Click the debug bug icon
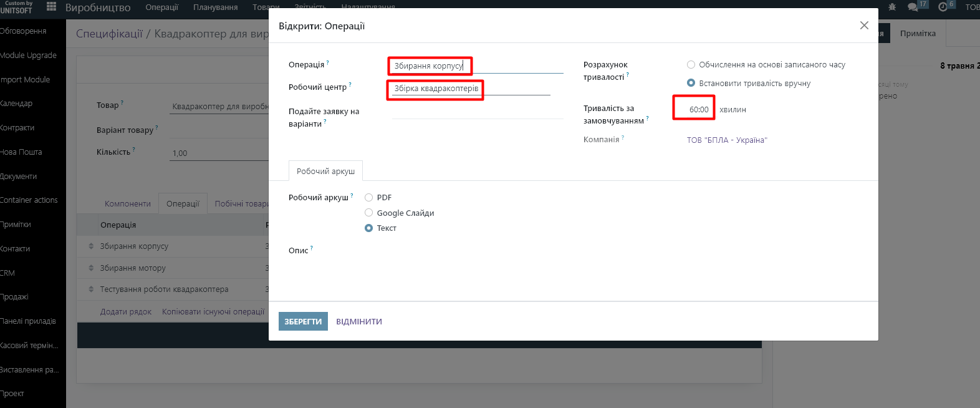 coord(892,7)
